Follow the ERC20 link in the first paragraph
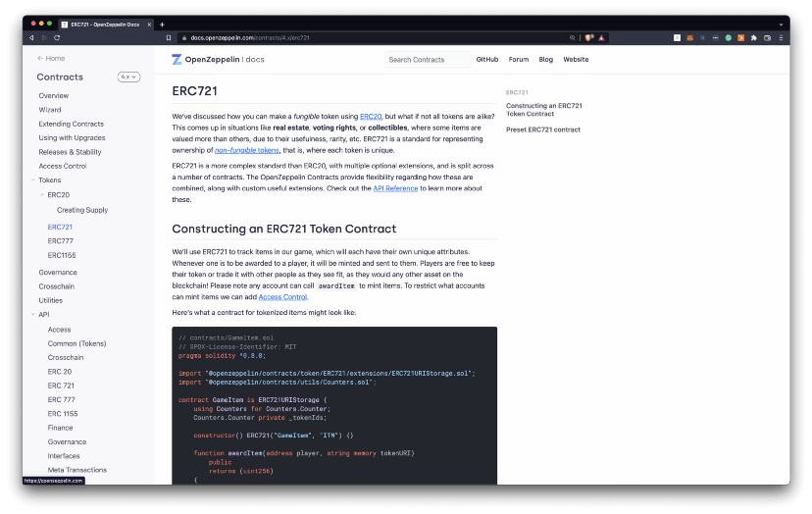This screenshot has height=514, width=812. (371, 116)
